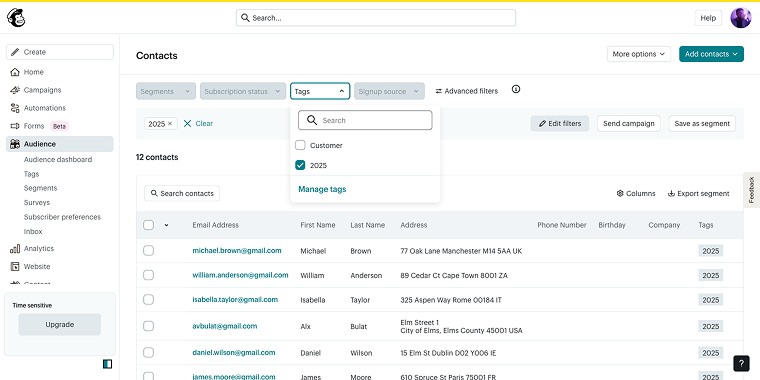Image resolution: width=760 pixels, height=380 pixels.
Task: Click the Save as segment button
Action: point(702,124)
